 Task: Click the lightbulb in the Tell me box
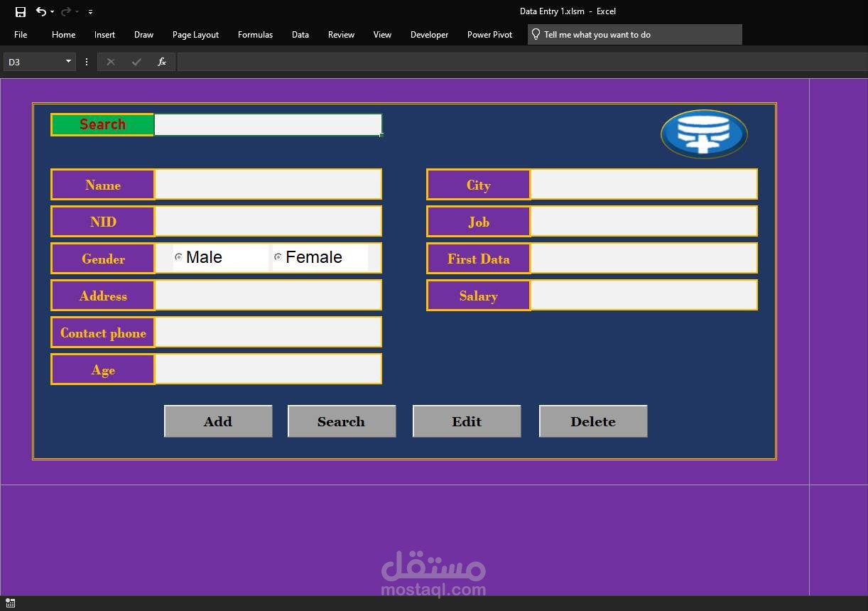536,34
